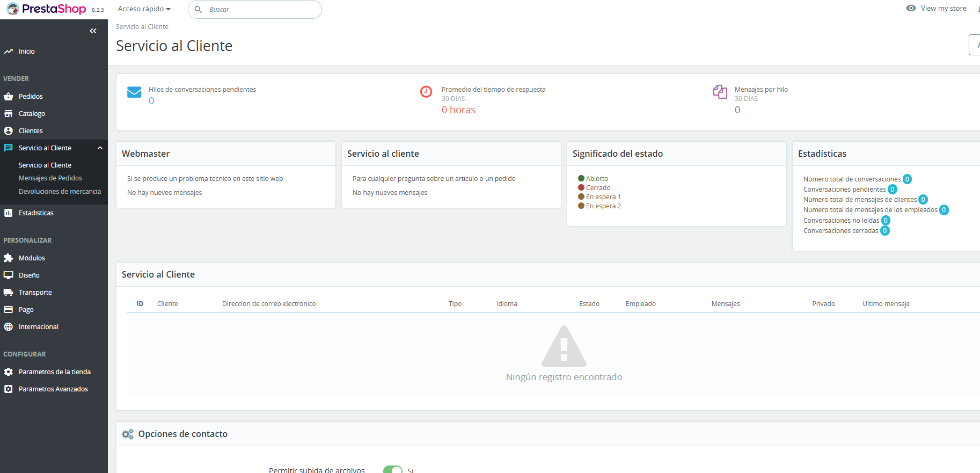Click the Modulos puzzle icon

pyautogui.click(x=9, y=258)
